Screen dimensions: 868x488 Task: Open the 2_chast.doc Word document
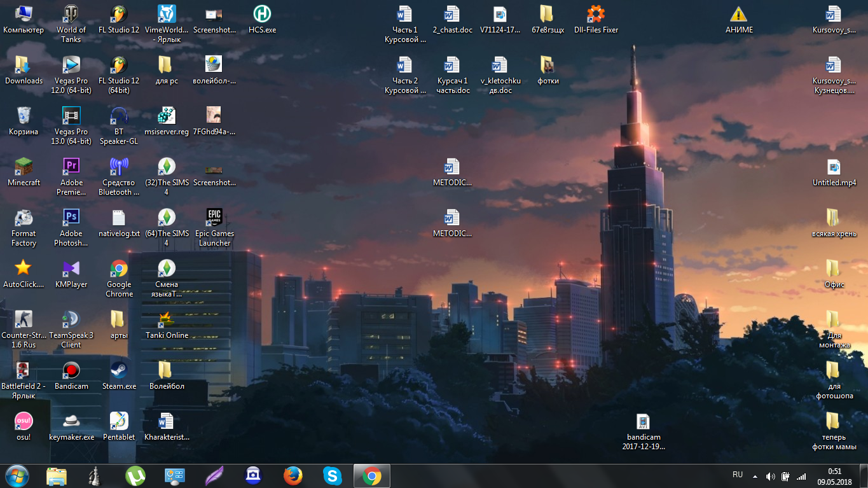(453, 19)
